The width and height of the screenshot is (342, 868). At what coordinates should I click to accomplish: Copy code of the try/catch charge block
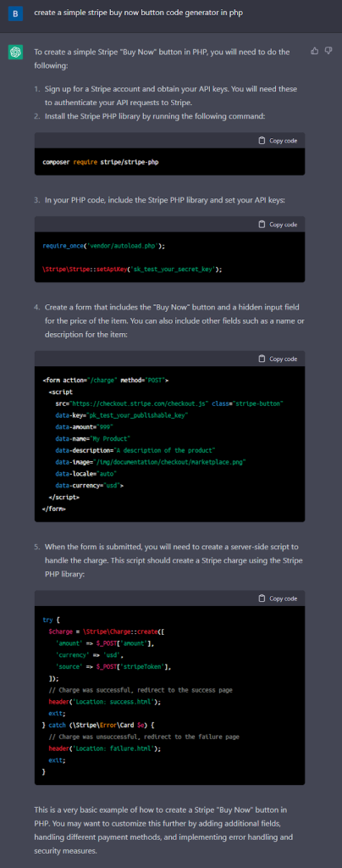[278, 598]
